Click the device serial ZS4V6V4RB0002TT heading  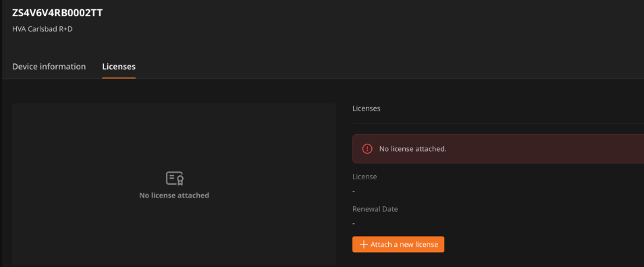pyautogui.click(x=57, y=13)
